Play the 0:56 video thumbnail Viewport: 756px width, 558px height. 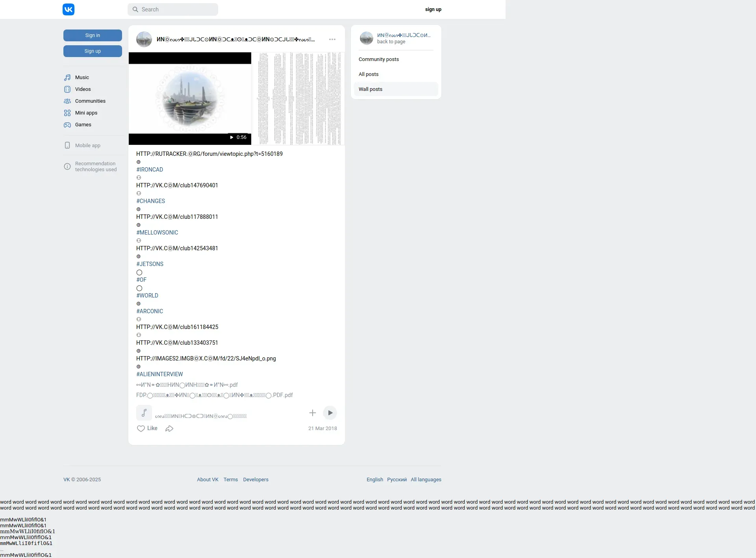[190, 98]
